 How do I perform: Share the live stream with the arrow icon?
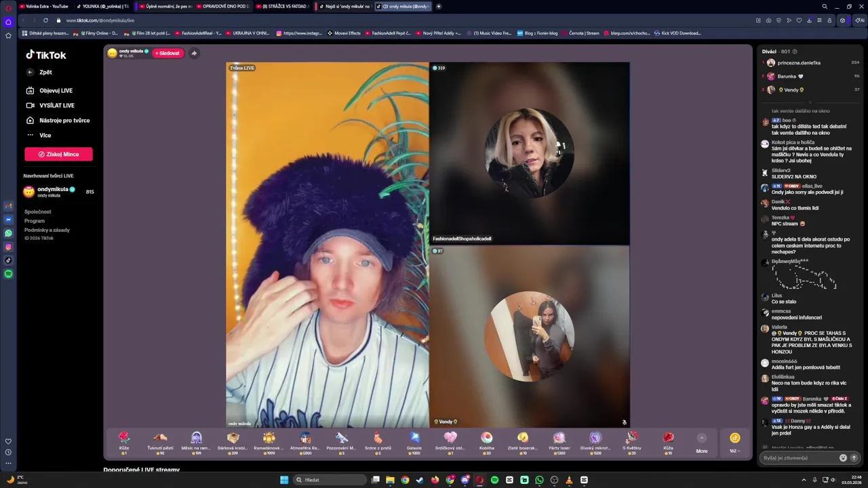tap(194, 53)
